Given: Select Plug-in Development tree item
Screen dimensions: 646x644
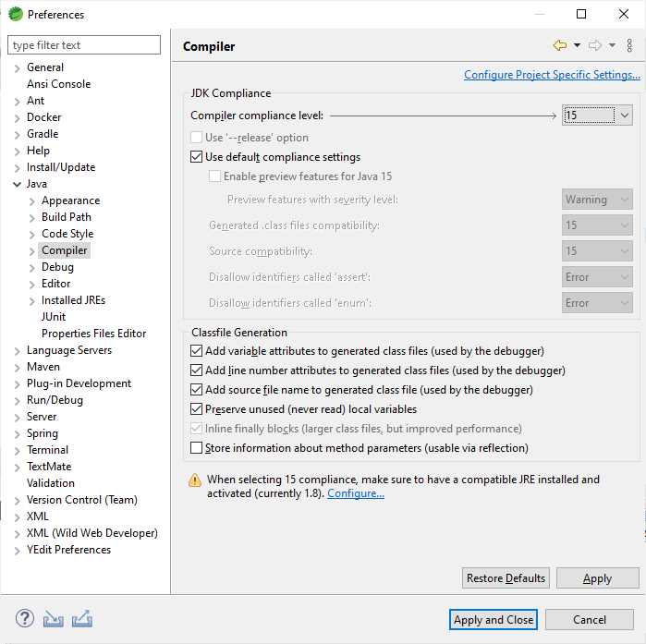Looking at the screenshot, I should 79,383.
